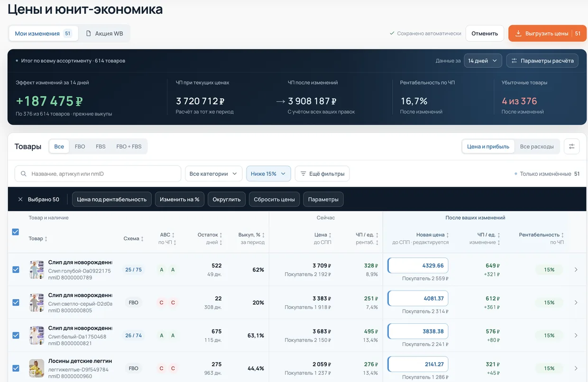Edit new price field 3838.38

point(418,331)
